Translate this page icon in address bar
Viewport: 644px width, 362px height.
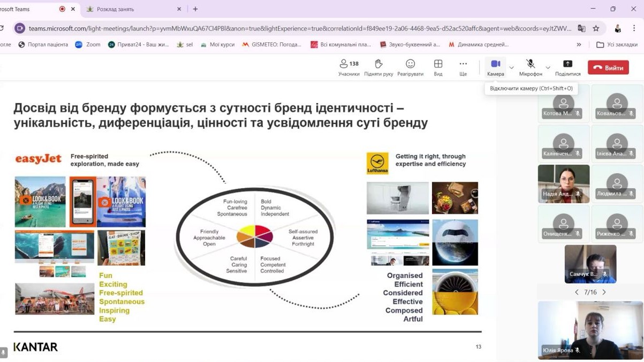[581, 28]
